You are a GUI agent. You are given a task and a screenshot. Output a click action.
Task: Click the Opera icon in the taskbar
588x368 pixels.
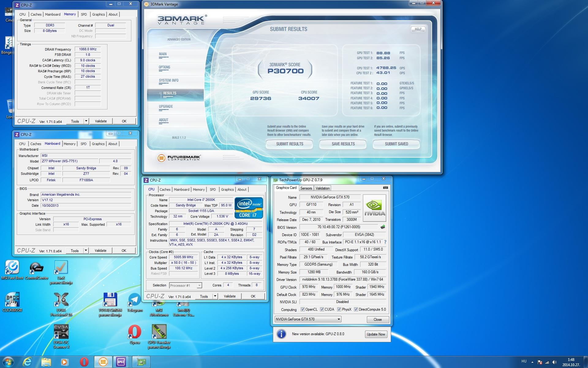pos(84,362)
